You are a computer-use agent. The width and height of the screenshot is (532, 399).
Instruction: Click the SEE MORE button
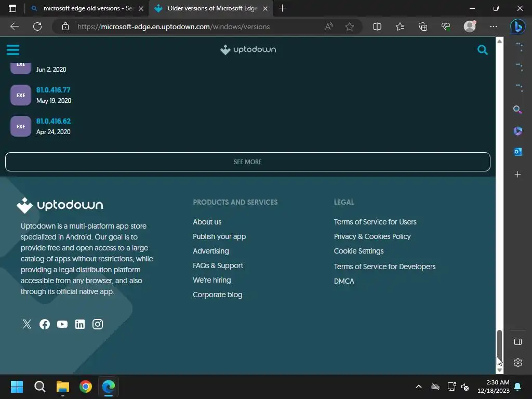tap(248, 162)
